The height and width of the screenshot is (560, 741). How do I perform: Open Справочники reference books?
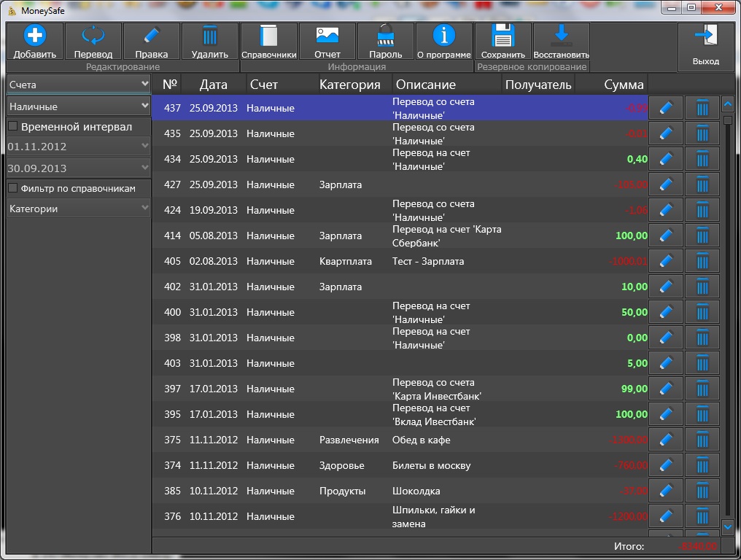coord(269,41)
